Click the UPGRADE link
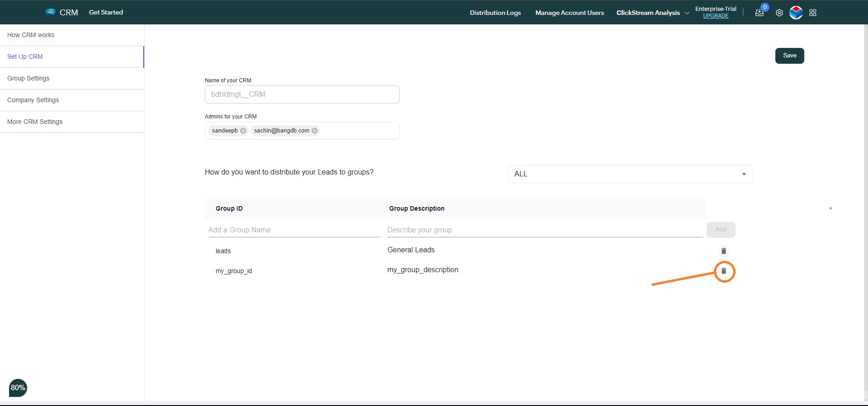Image resolution: width=868 pixels, height=406 pixels. 716,16
